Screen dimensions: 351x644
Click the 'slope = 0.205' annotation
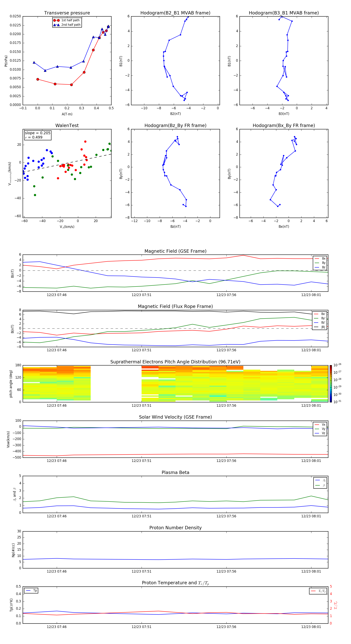(37, 133)
